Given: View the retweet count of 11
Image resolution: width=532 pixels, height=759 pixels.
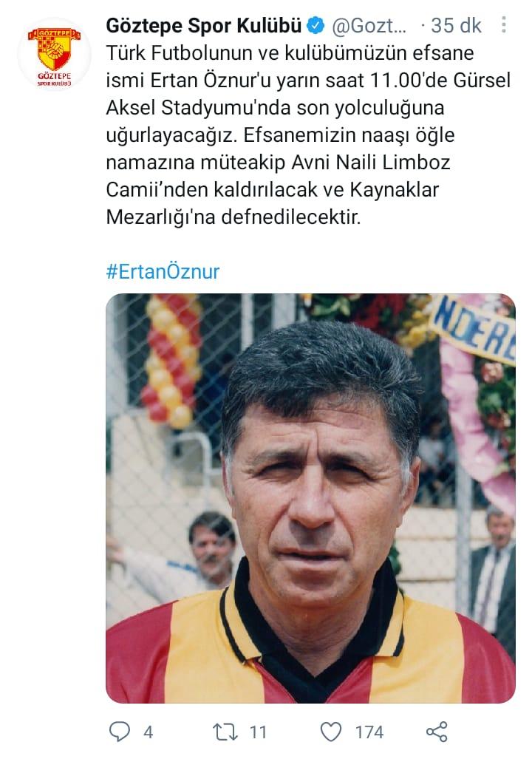Looking at the screenshot, I should click(x=259, y=732).
